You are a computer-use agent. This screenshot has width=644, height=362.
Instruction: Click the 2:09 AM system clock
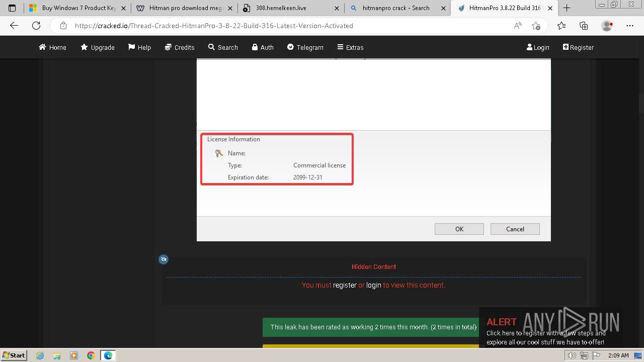[618, 355]
